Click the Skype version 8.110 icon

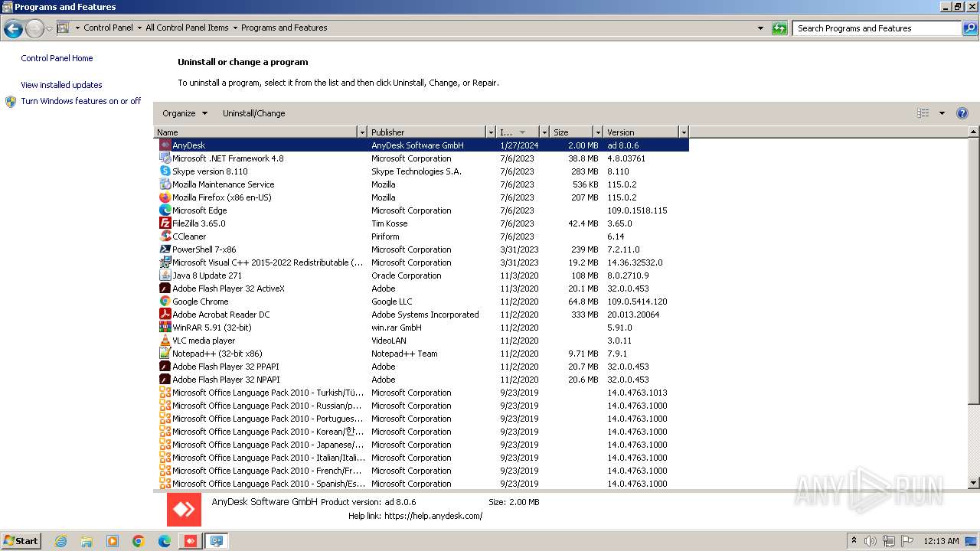point(165,171)
